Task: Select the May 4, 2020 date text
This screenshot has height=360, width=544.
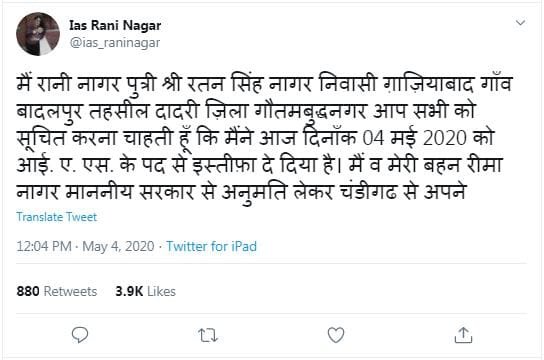Action: (x=118, y=246)
